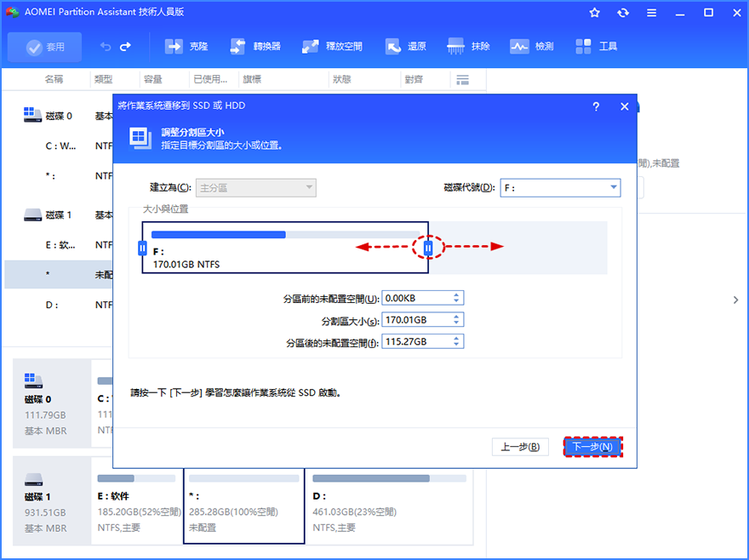Viewport: 749px width, 560px height.
Task: Click the 下一步 next button
Action: pos(592,447)
